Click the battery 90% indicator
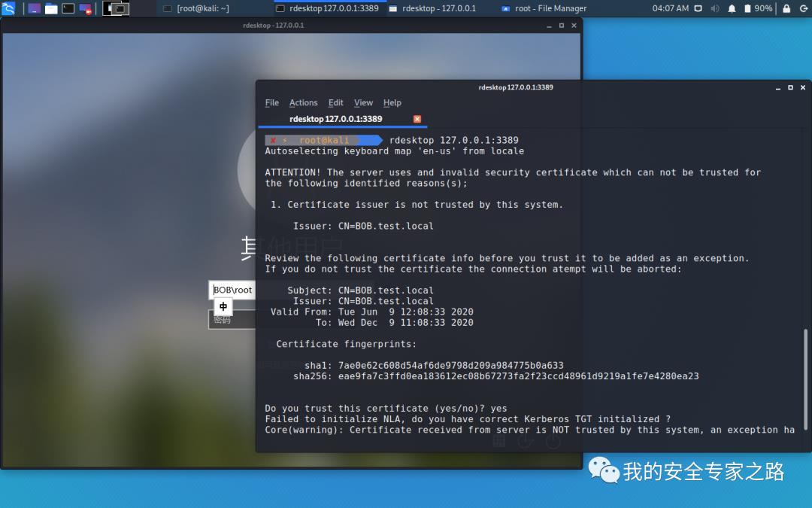The height and width of the screenshot is (508, 812). point(758,8)
